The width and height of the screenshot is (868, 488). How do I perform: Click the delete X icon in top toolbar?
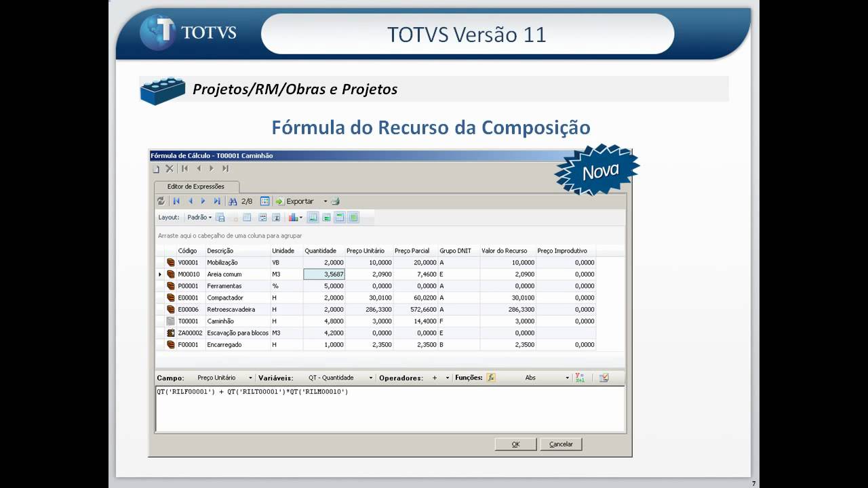170,169
